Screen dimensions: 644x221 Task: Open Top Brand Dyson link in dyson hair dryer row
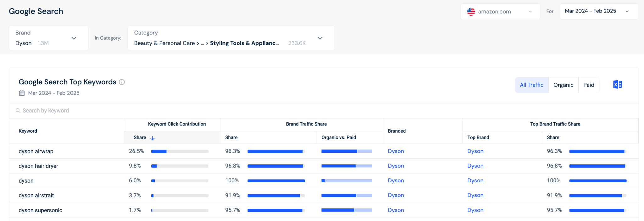pyautogui.click(x=475, y=166)
